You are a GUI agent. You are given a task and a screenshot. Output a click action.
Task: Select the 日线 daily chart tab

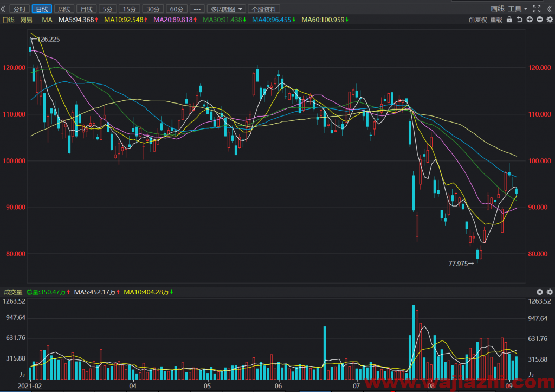[42, 9]
